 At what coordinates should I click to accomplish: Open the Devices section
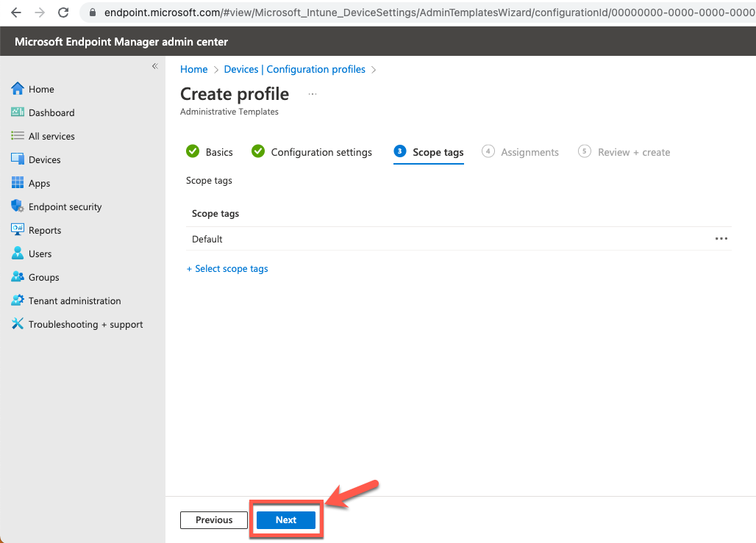coord(45,159)
